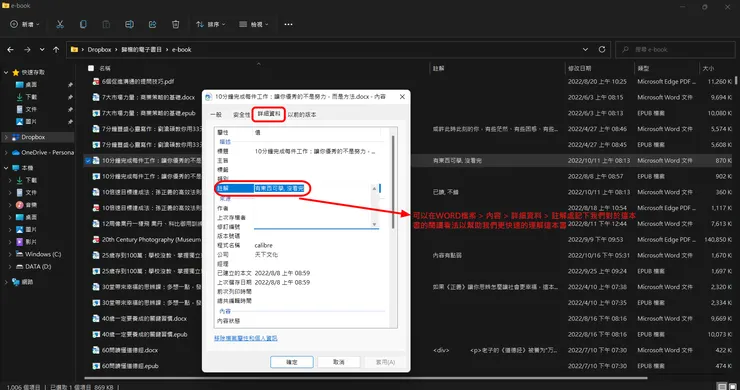Click the Paste clipboard icon in the toolbar

point(106,24)
